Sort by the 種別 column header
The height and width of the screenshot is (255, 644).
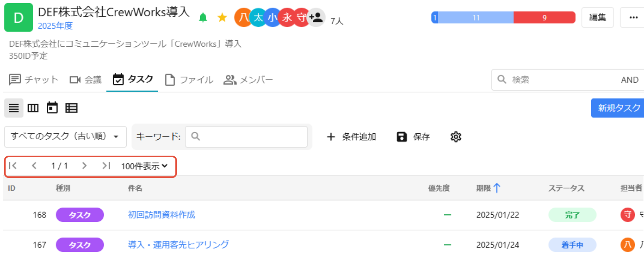[x=63, y=188]
